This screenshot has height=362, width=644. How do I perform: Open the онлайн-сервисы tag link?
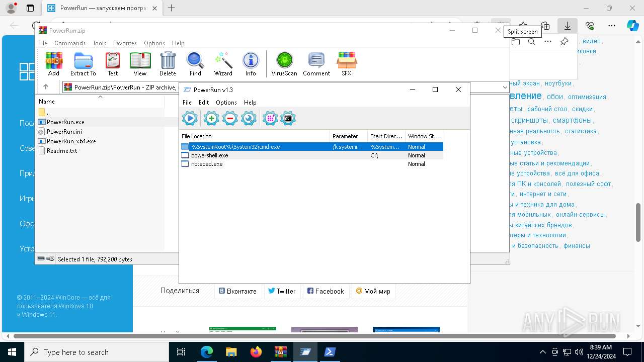pyautogui.click(x=580, y=215)
